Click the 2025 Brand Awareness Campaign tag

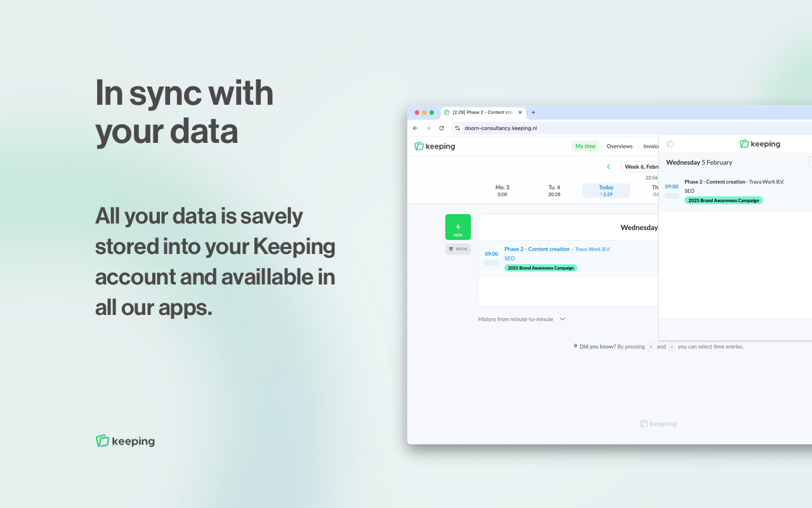[540, 268]
